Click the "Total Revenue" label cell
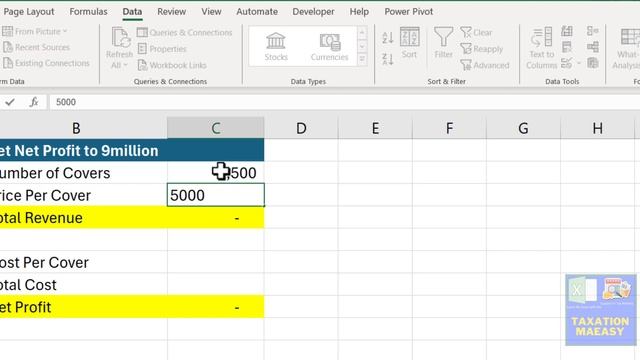Viewport: 640px width, 360px height. coord(83,218)
